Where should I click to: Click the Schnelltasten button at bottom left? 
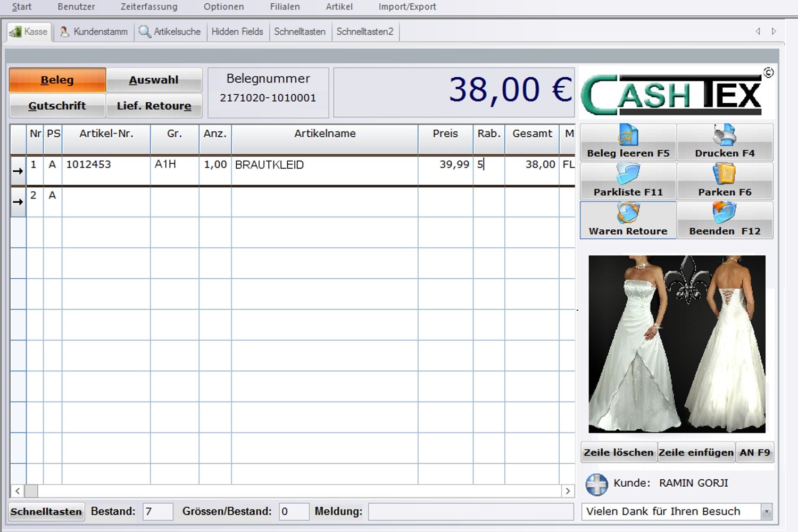(x=46, y=512)
